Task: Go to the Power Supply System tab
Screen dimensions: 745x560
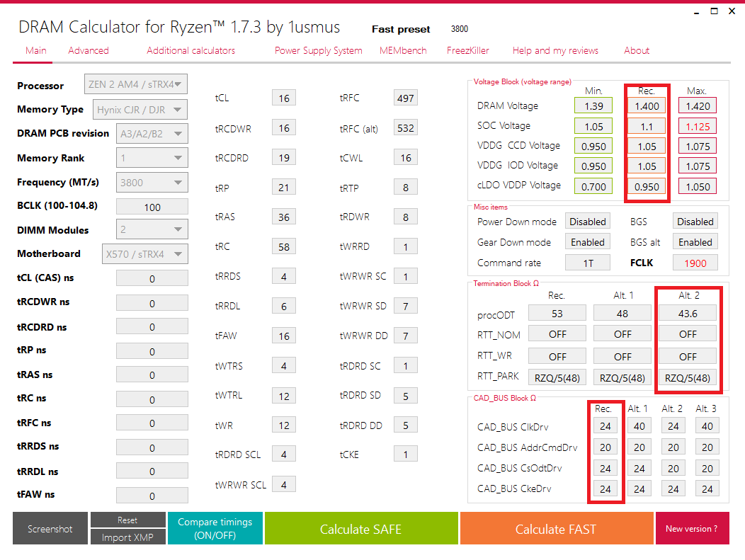Action: pos(319,50)
